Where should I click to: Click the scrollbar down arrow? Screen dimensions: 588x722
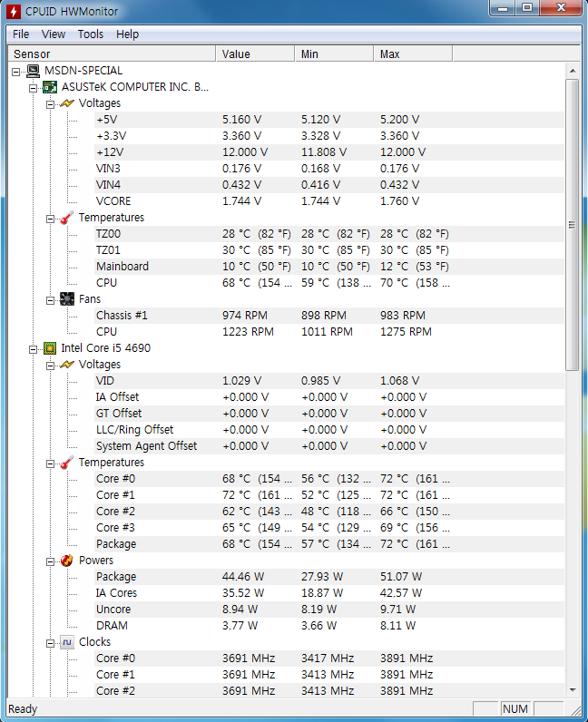click(572, 689)
